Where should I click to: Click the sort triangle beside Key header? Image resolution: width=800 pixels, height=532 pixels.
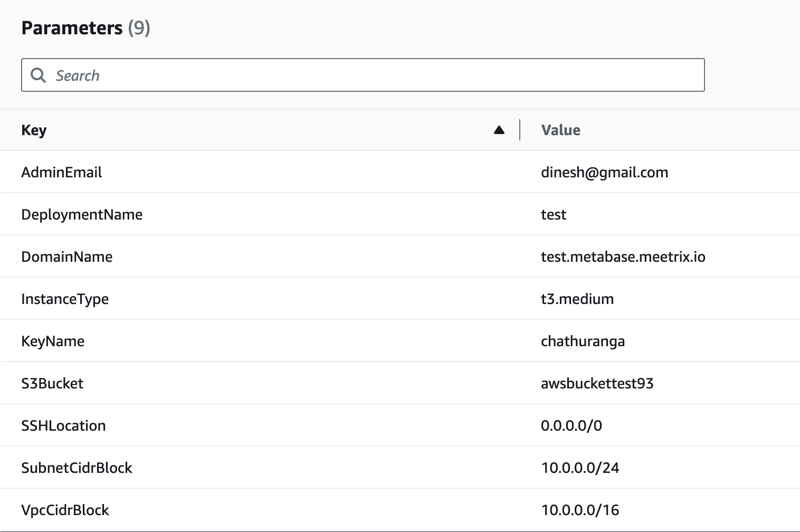pyautogui.click(x=499, y=129)
